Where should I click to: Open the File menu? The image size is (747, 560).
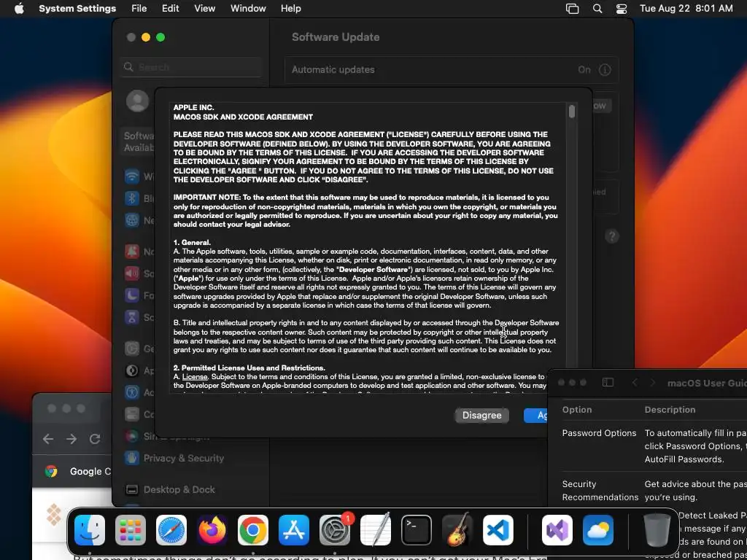point(139,9)
